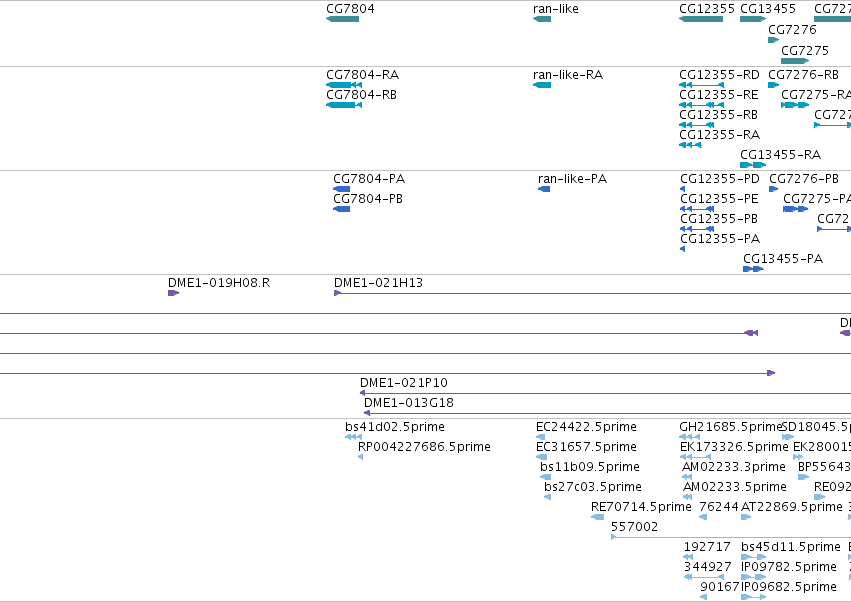Click the CG7804-RB transcript glyph

pos(344,105)
